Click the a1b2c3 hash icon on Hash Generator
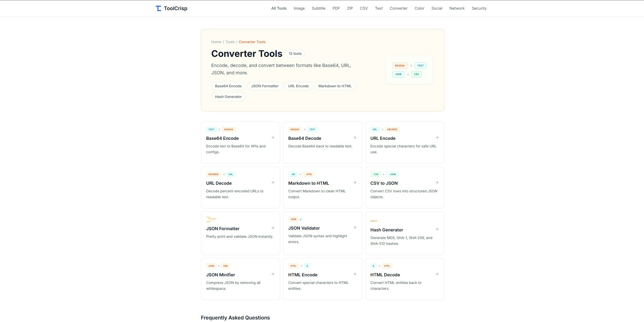Viewport: 644px width, 322px height. (x=375, y=221)
